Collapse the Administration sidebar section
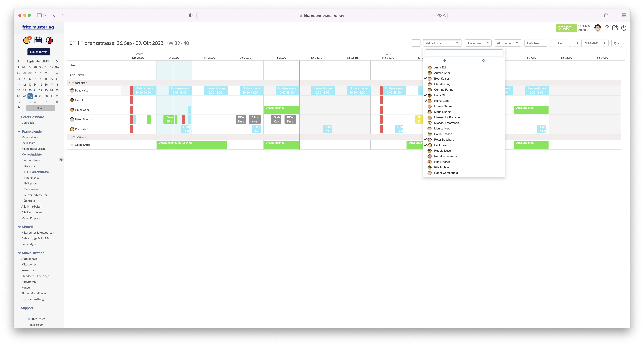Image resolution: width=644 pixels, height=346 pixels. tap(19, 253)
